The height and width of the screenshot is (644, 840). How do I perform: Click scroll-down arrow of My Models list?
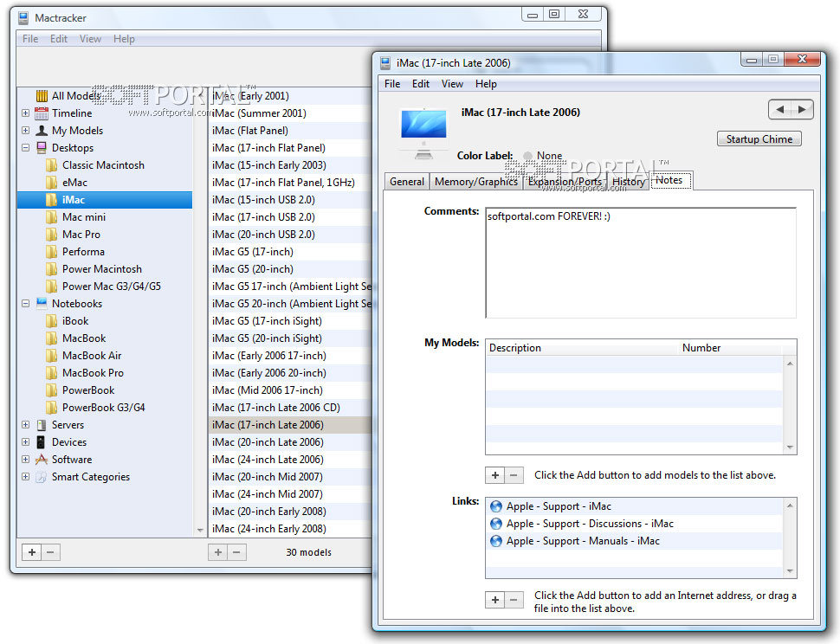click(x=790, y=448)
